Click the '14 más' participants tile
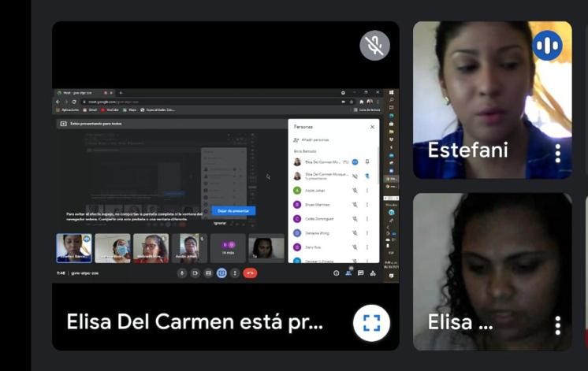Screen dimensions: 588x371 click(x=228, y=248)
